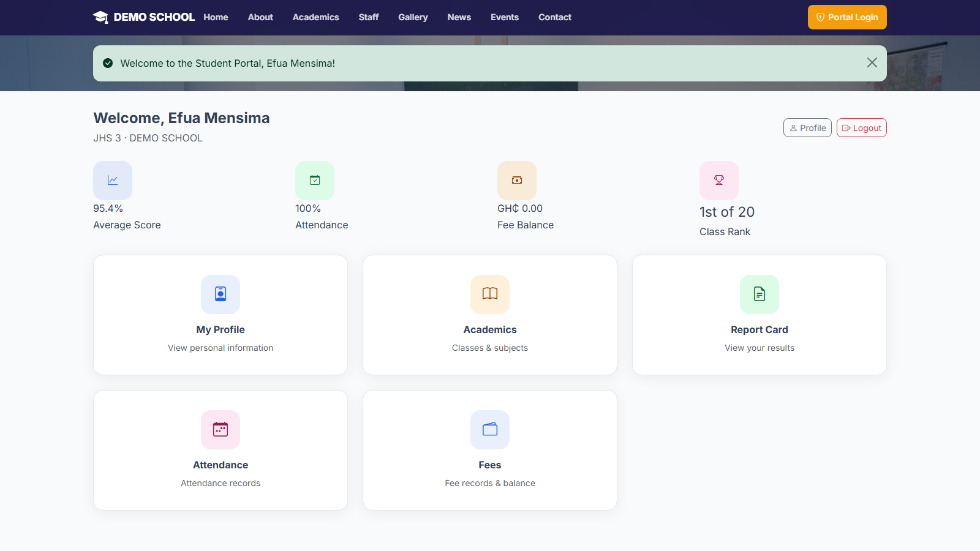Click the Portal Login button
Screen dimensions: 980x551
[847, 17]
